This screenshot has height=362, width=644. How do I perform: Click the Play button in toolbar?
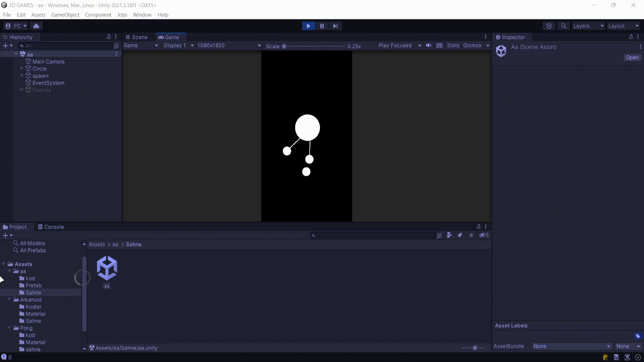pos(308,26)
